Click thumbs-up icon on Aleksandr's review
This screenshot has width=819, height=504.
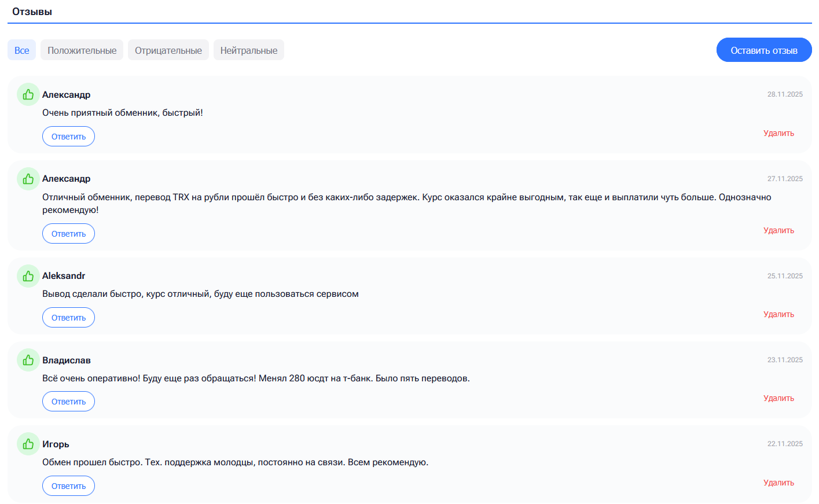[28, 276]
